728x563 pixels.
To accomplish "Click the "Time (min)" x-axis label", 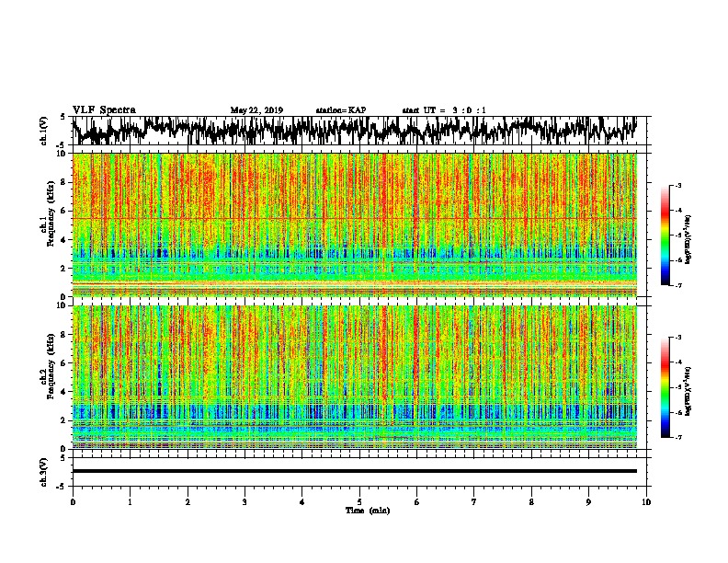I will coord(368,511).
